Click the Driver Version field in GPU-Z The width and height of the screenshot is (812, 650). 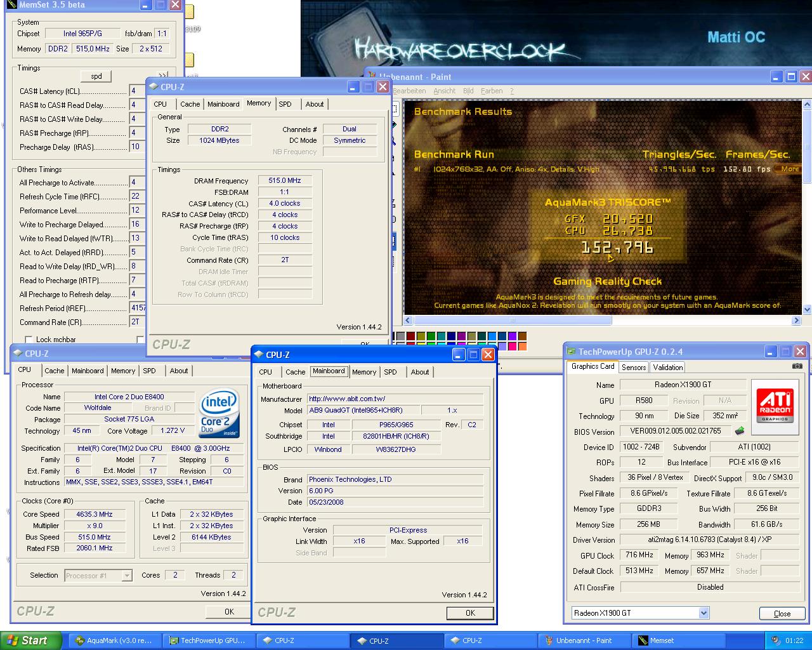coord(709,540)
